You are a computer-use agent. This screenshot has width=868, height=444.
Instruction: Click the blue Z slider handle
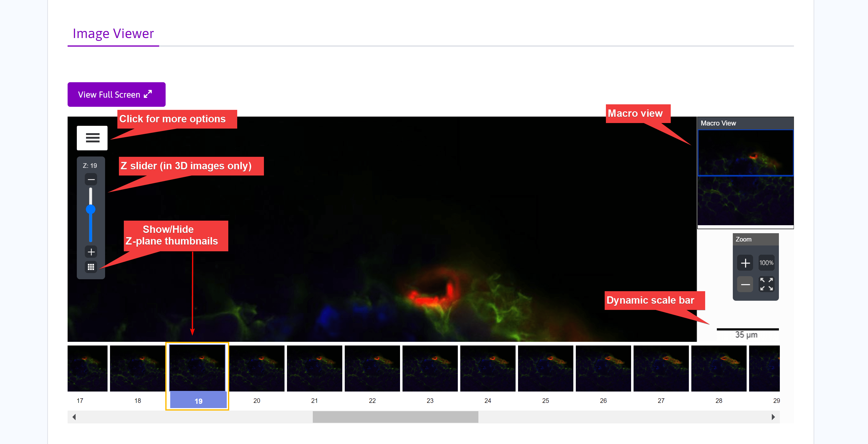pos(91,209)
